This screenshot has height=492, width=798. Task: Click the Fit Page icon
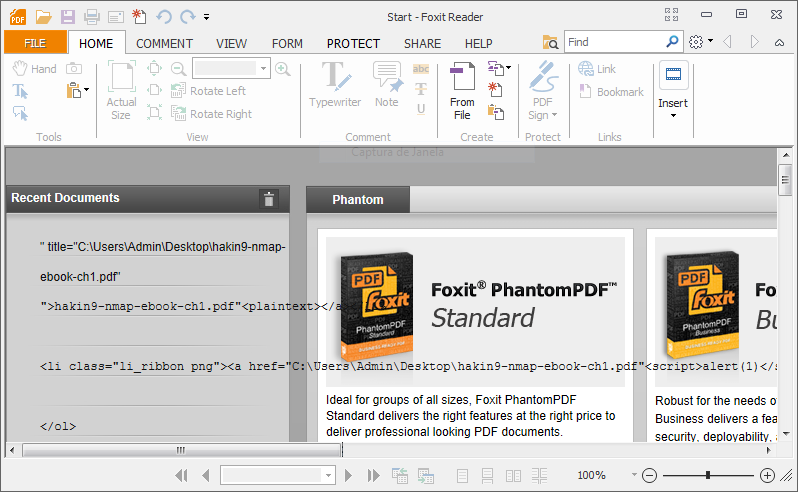point(154,68)
